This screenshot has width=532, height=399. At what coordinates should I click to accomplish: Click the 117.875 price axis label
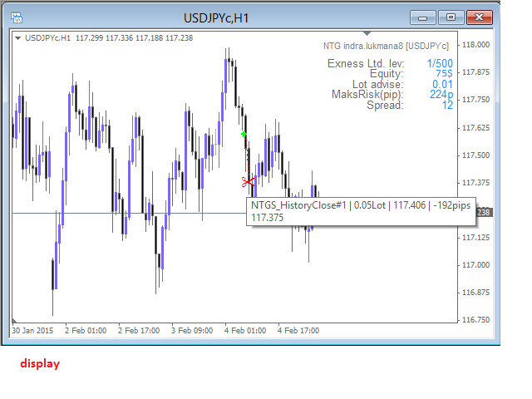coord(475,72)
